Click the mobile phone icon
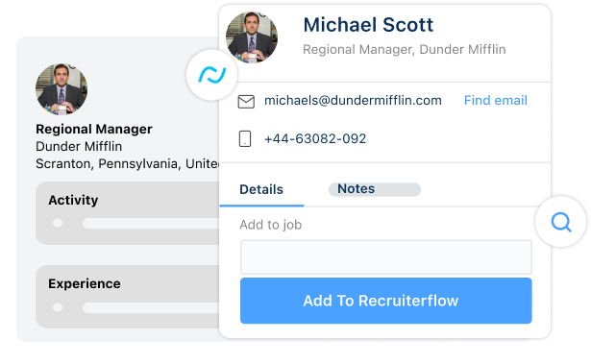Screen dimensions: 591x364 245,138
